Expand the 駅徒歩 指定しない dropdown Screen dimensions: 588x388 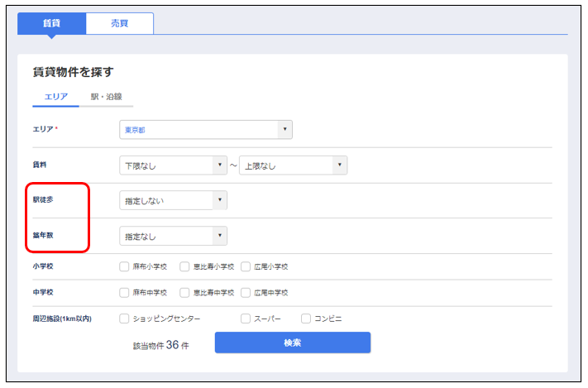tap(173, 201)
